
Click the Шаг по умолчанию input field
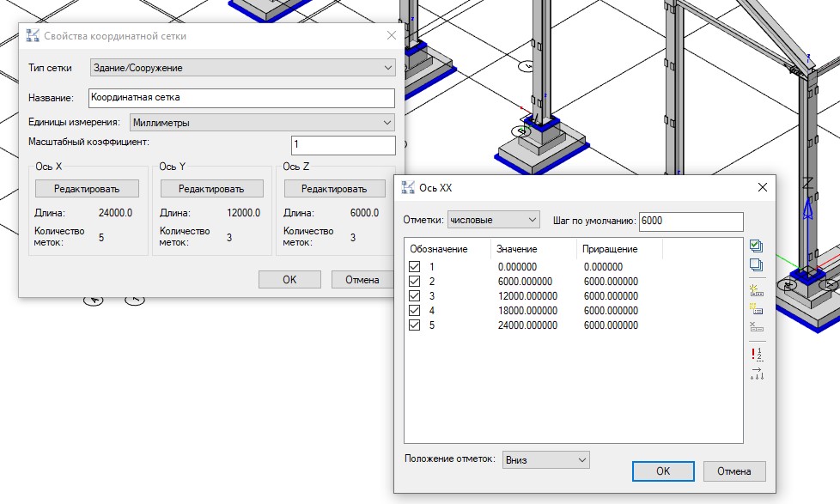click(691, 222)
